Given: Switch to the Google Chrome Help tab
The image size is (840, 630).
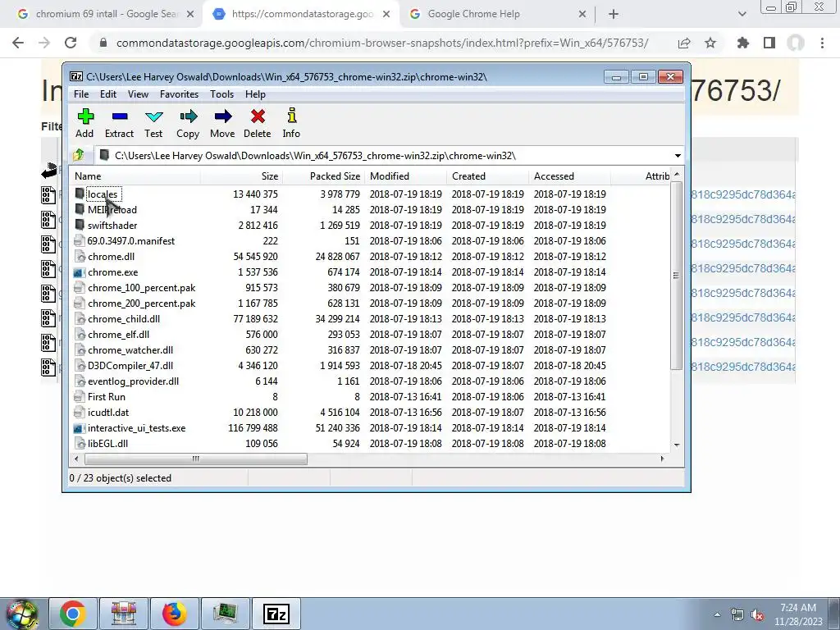Looking at the screenshot, I should pos(498,14).
